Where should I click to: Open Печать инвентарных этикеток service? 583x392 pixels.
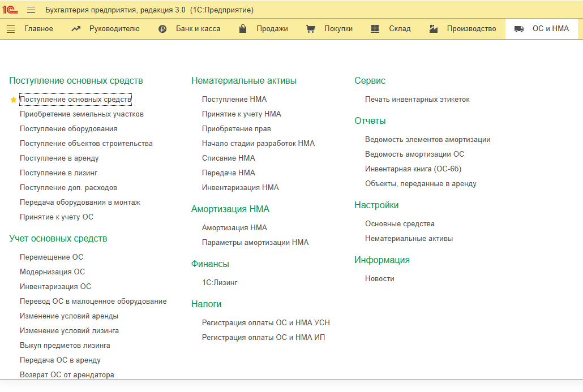pos(417,100)
